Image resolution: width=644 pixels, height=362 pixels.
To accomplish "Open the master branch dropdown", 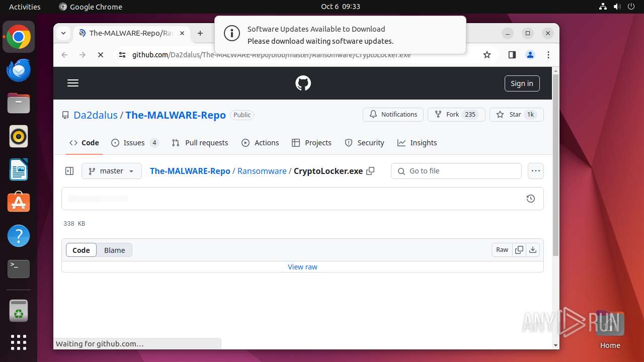I will 112,171.
